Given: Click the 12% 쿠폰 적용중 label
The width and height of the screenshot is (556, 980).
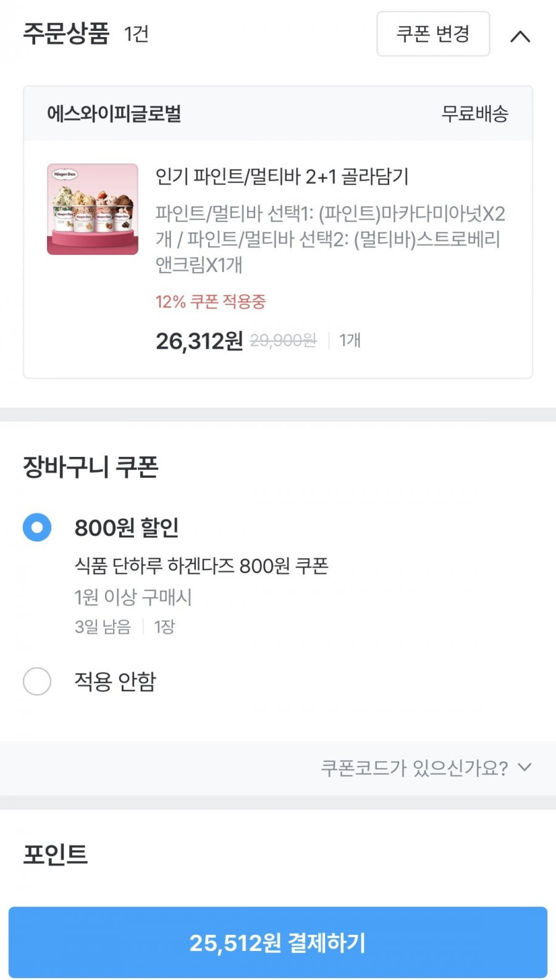Looking at the screenshot, I should [x=210, y=302].
